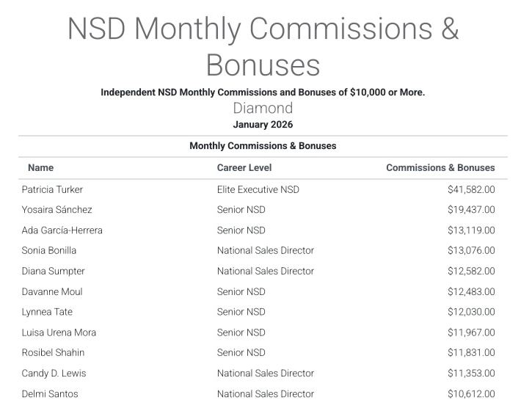Click on Lynnea Tate
Viewport: 532px width, 419px height.
click(48, 312)
